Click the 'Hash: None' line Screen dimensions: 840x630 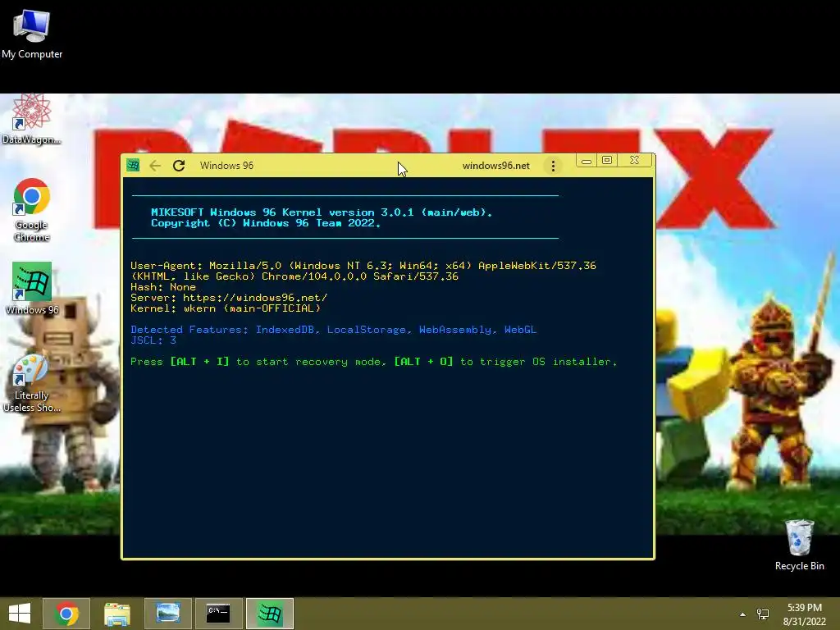pyautogui.click(x=163, y=287)
